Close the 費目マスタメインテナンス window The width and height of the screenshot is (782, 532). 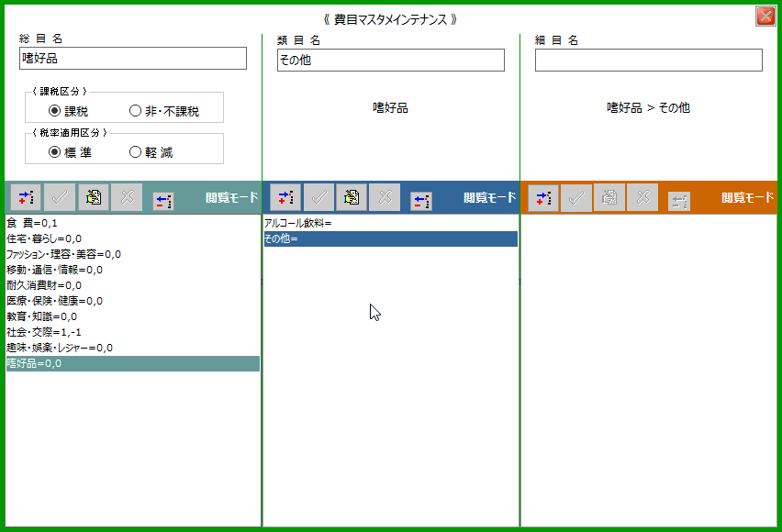tap(765, 16)
